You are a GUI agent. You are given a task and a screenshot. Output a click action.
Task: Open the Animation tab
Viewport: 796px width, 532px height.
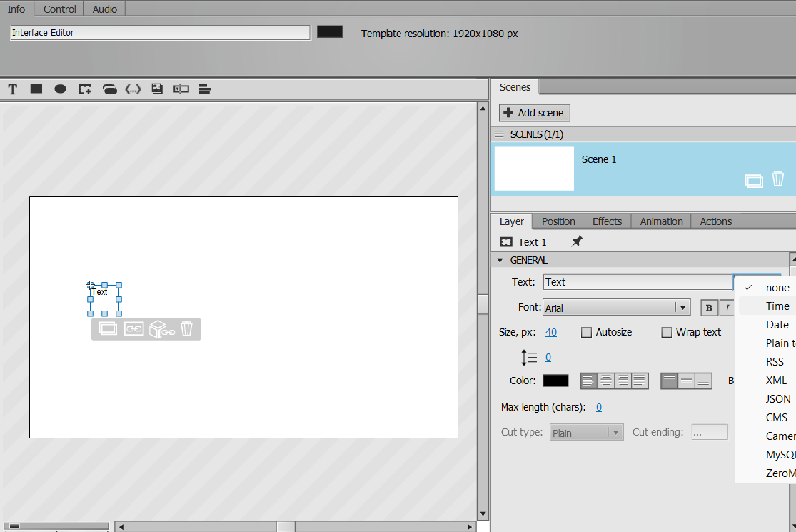point(662,221)
